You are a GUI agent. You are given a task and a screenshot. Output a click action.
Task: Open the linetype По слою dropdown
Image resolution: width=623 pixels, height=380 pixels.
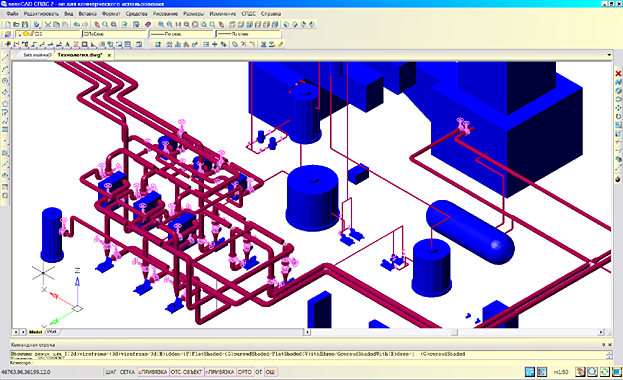(x=181, y=34)
